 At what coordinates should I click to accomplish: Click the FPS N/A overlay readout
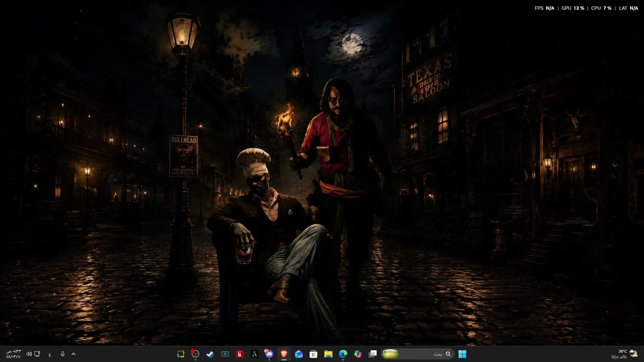click(x=544, y=8)
